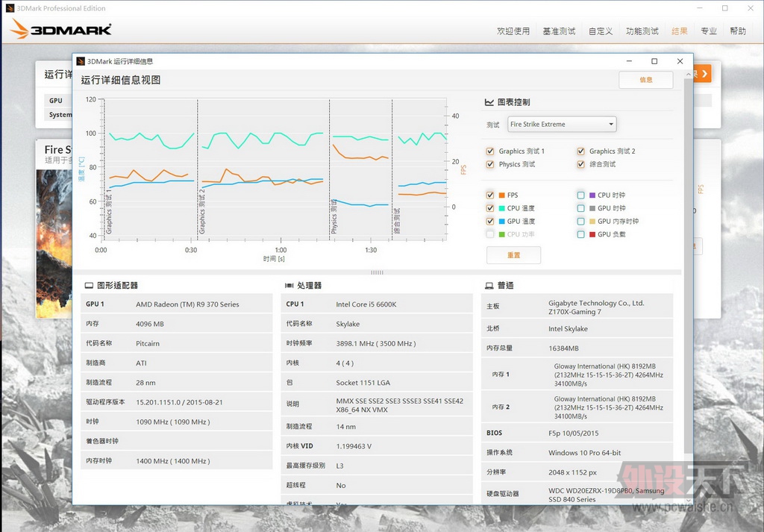The height and width of the screenshot is (532, 764).
Task: Click the purple CPU 时钟 color swatch
Action: point(592,195)
